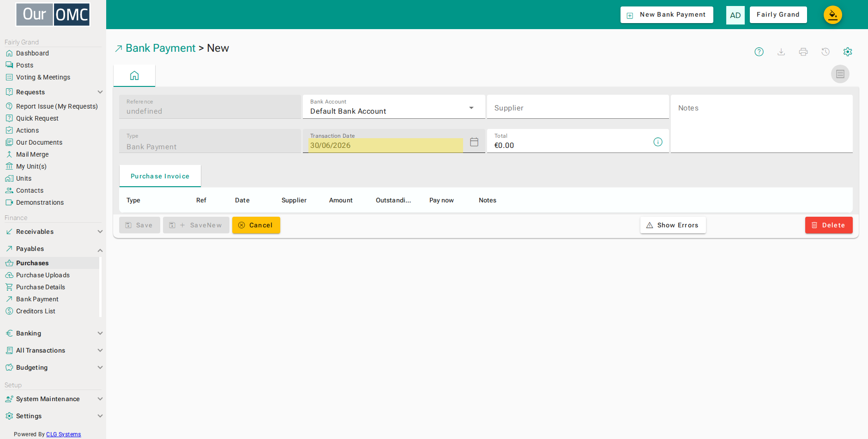Click the list view icon button
The height and width of the screenshot is (439, 868).
tap(840, 74)
